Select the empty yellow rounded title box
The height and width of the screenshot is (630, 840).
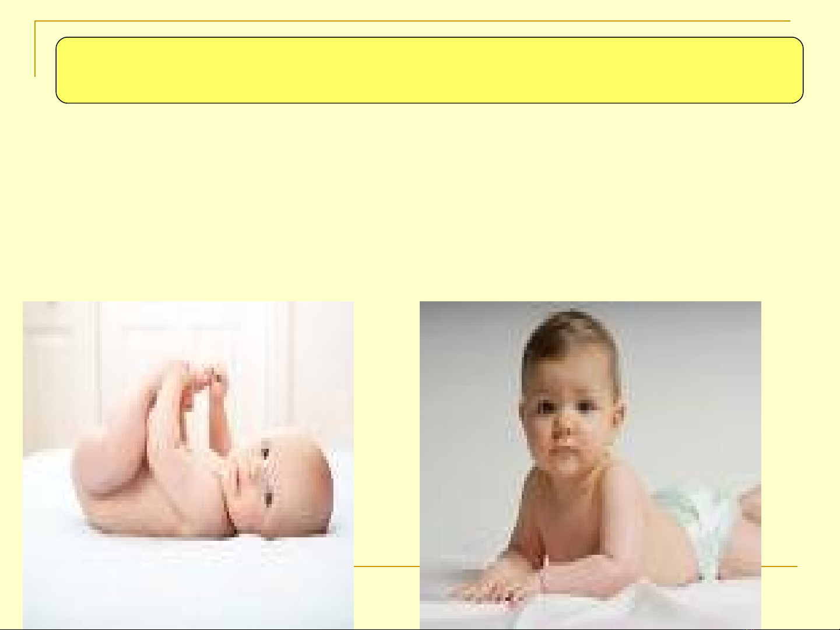pyautogui.click(x=430, y=71)
